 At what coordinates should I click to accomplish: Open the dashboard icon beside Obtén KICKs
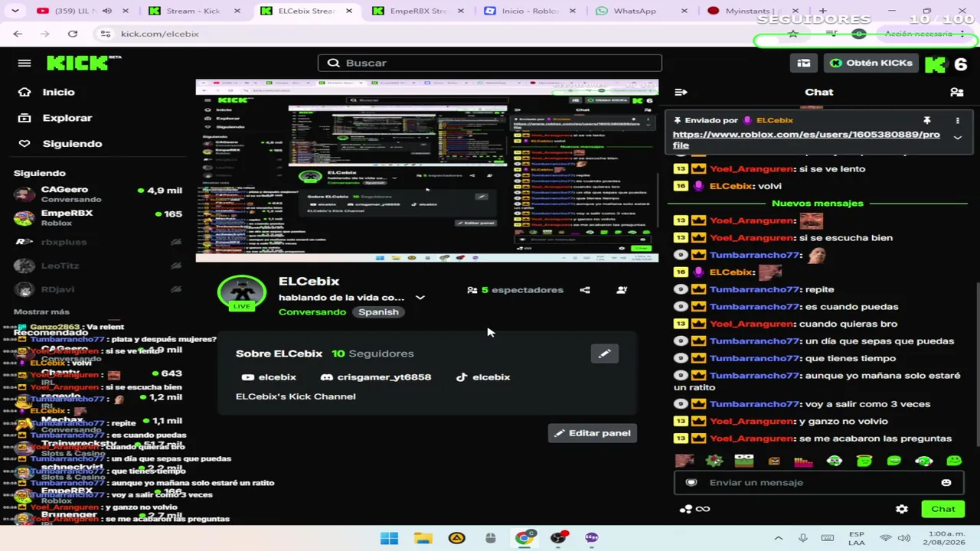pos(803,63)
